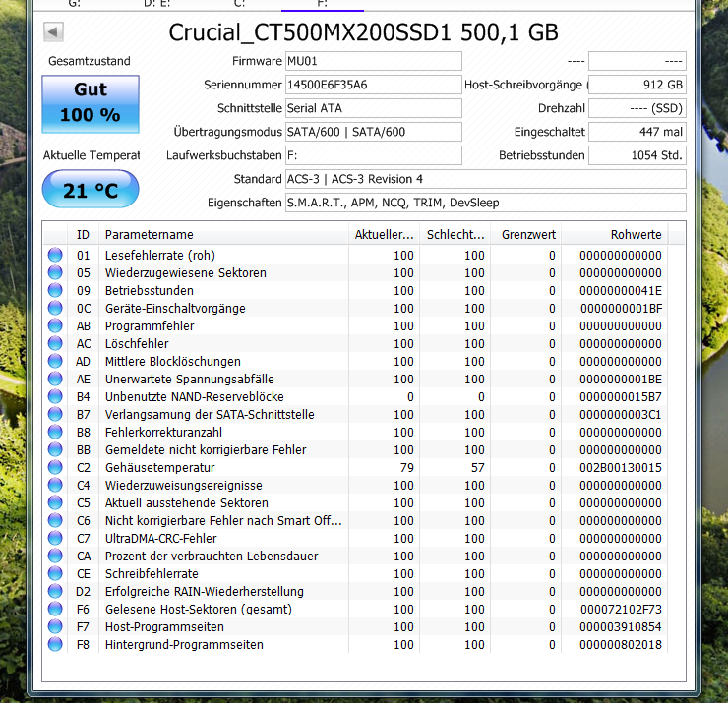This screenshot has width=728, height=703.
Task: Select status orb for Programmfehler
Action: pos(55,325)
